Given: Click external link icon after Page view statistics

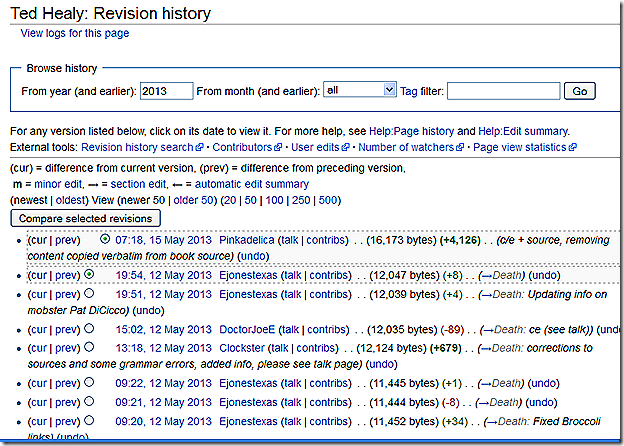Looking at the screenshot, I should [x=572, y=147].
